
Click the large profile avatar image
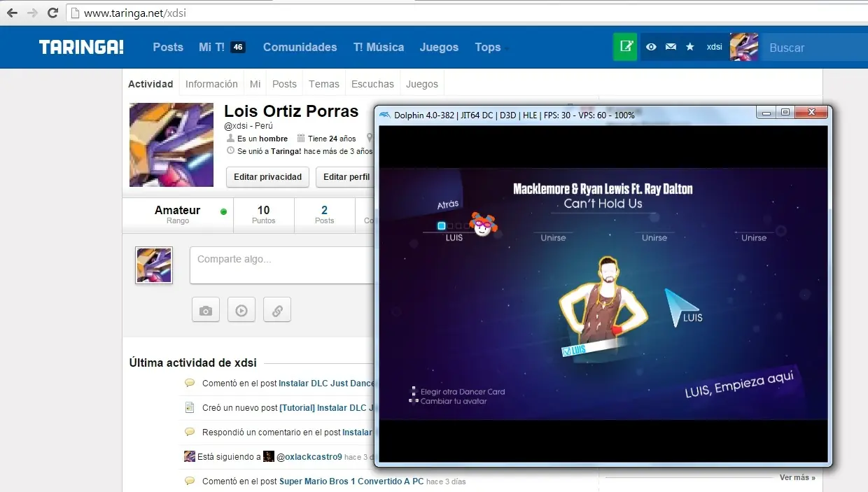click(x=171, y=145)
